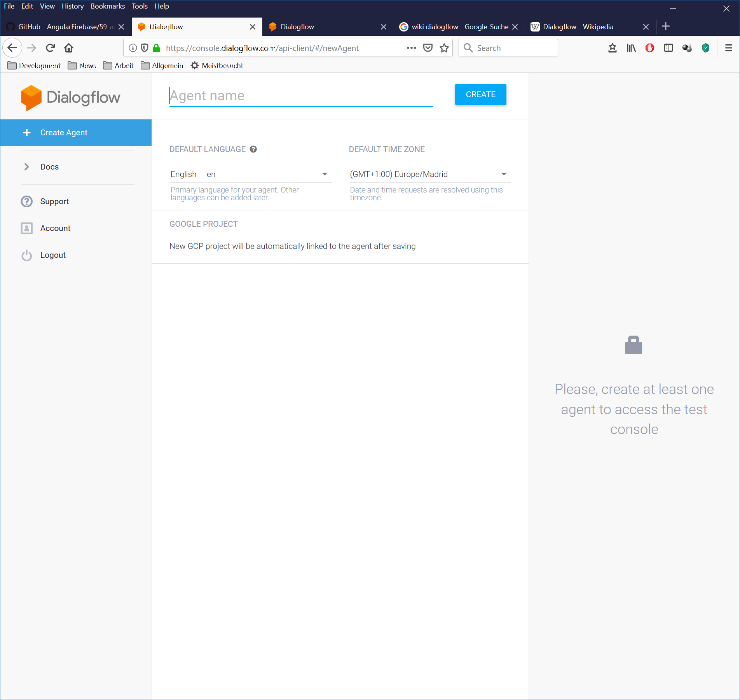740x700 pixels.
Task: Open the Development bookmarks folder
Action: pos(34,65)
